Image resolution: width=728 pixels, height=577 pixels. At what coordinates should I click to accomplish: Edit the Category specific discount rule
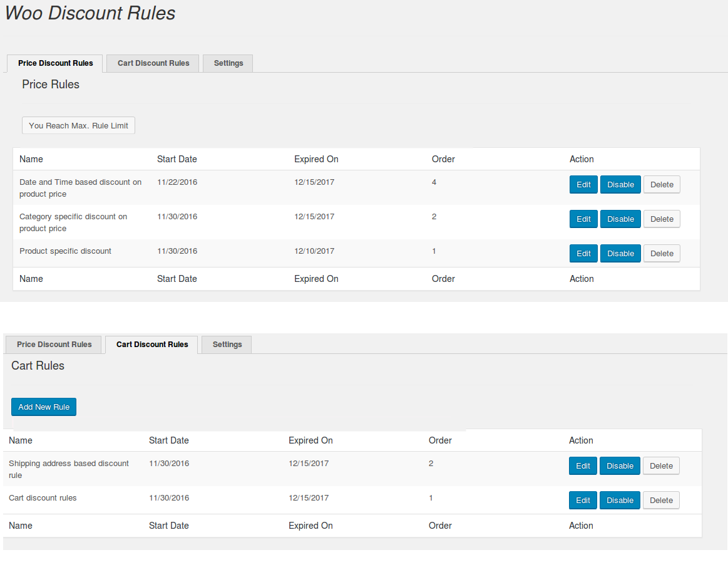(583, 219)
